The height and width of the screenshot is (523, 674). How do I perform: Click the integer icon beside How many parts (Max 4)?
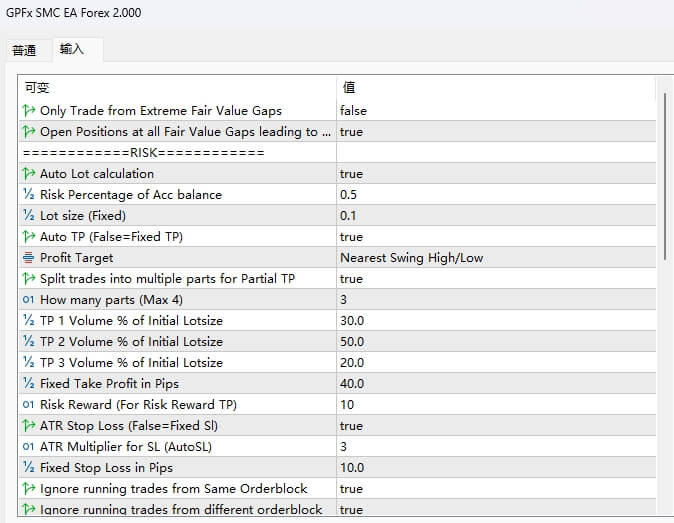coord(28,300)
